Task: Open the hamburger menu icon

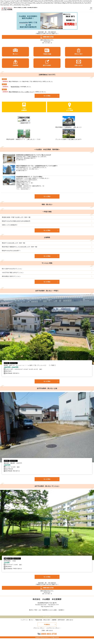Action: (x=91, y=8)
